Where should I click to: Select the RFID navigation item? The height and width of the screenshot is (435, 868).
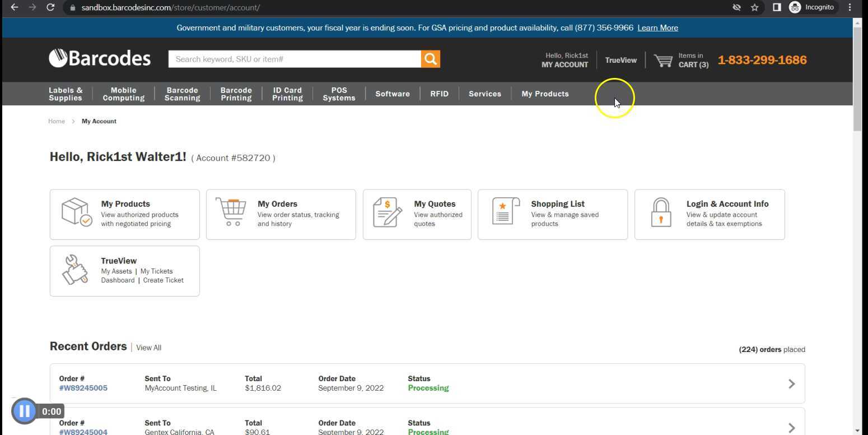coord(439,94)
